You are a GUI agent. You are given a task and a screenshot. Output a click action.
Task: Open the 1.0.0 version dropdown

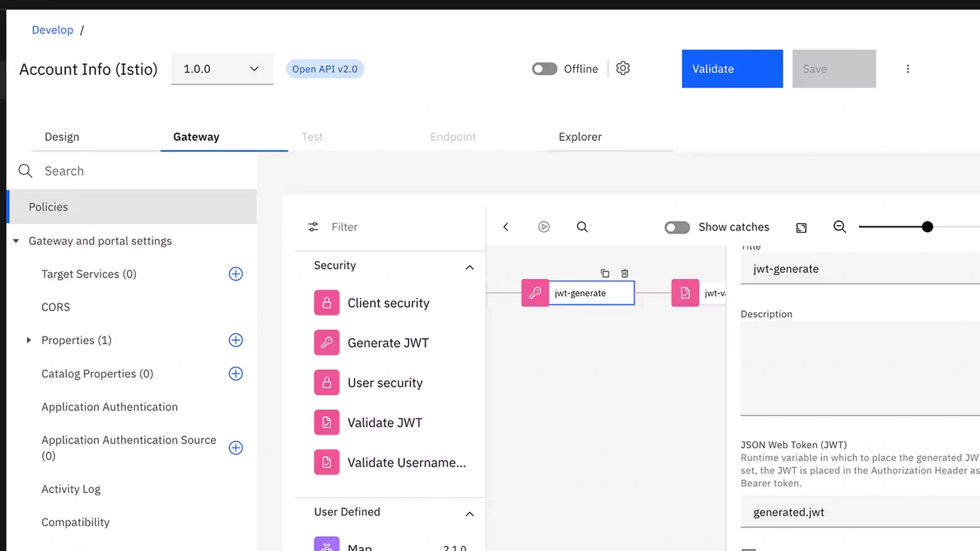point(221,69)
